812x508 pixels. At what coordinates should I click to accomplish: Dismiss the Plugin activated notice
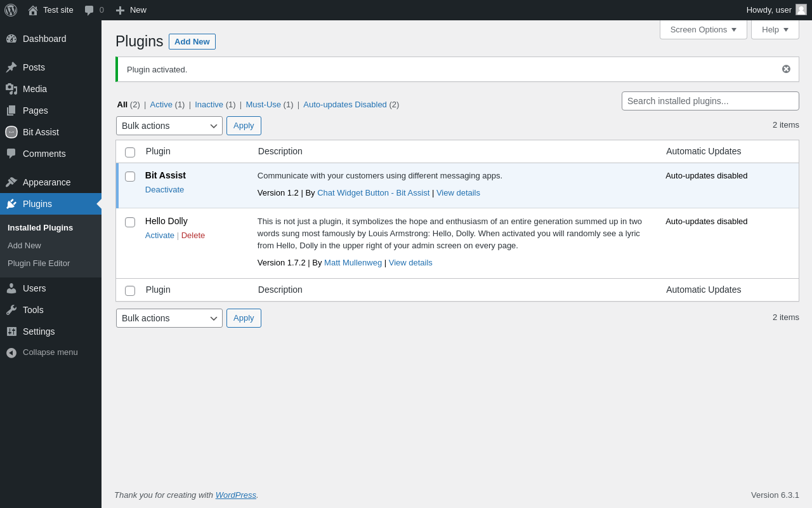click(786, 69)
